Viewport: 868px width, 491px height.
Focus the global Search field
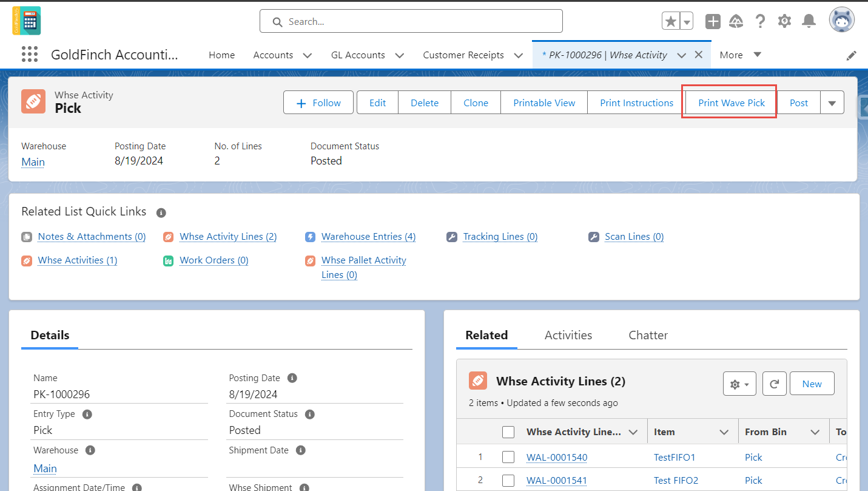411,21
